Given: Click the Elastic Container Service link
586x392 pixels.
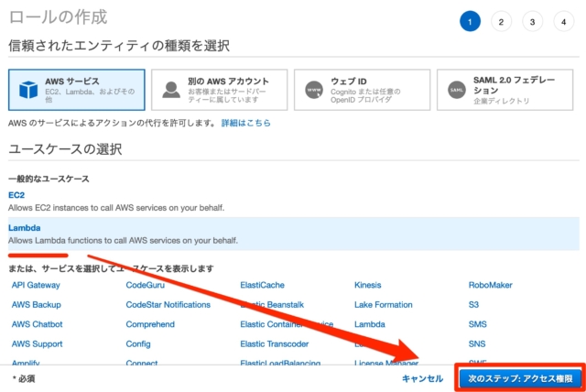Looking at the screenshot, I should (x=287, y=324).
